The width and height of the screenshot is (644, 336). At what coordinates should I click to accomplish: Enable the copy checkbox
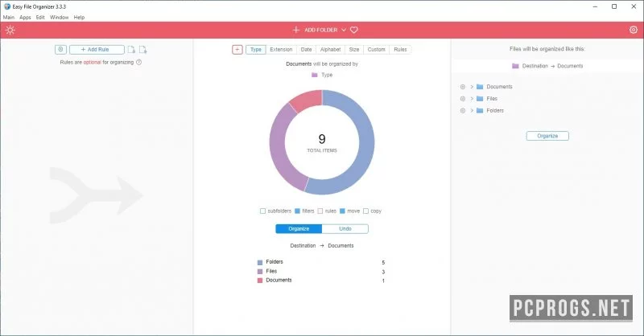tap(365, 211)
